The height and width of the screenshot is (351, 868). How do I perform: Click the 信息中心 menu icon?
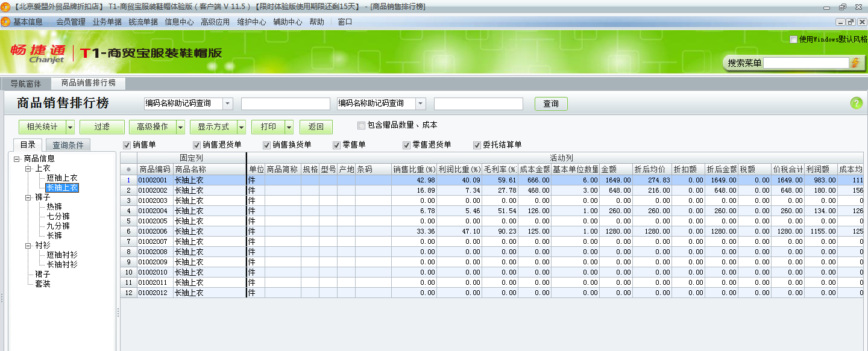click(x=179, y=20)
